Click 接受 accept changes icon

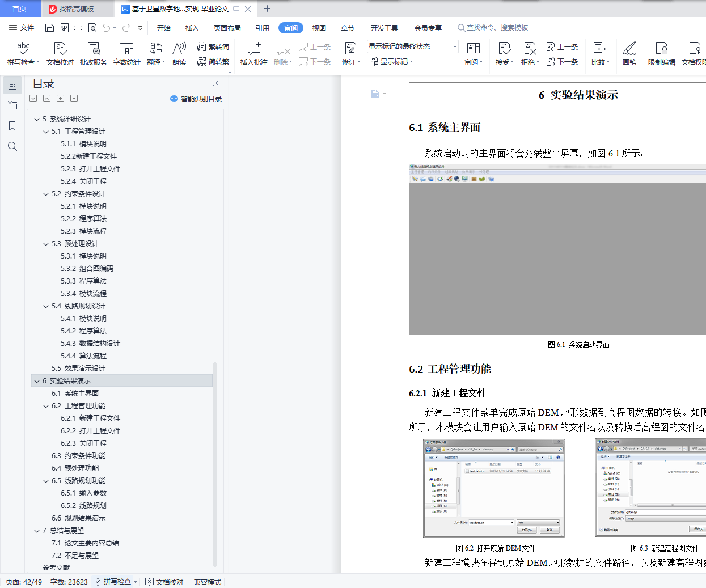click(x=504, y=49)
